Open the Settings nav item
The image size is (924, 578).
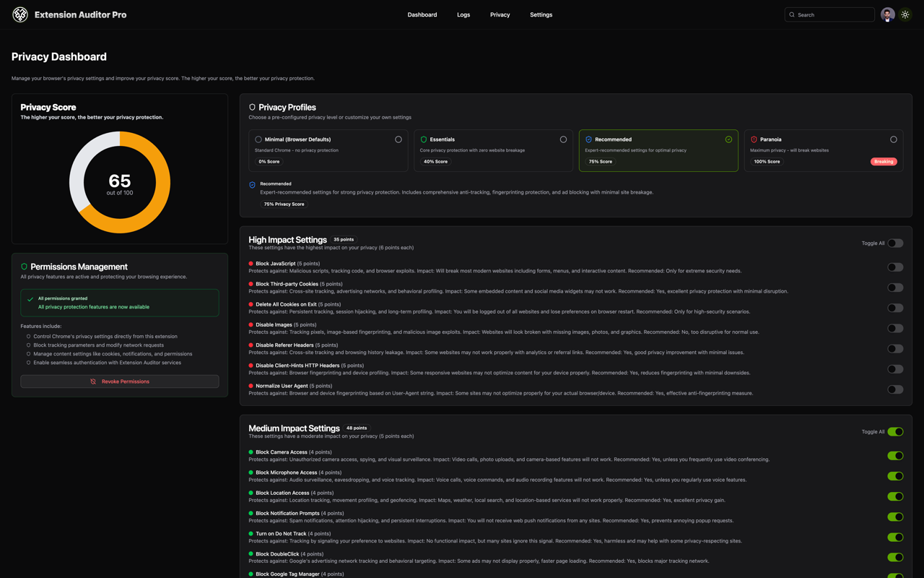point(541,14)
